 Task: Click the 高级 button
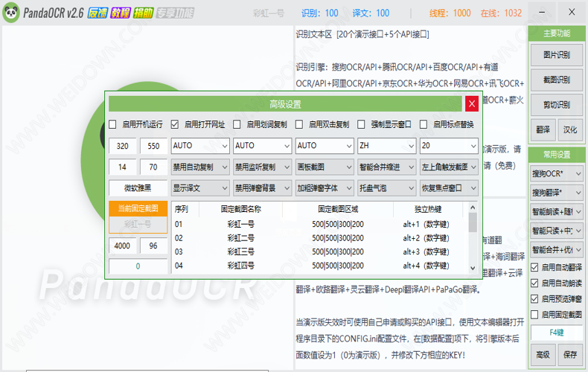coord(543,354)
